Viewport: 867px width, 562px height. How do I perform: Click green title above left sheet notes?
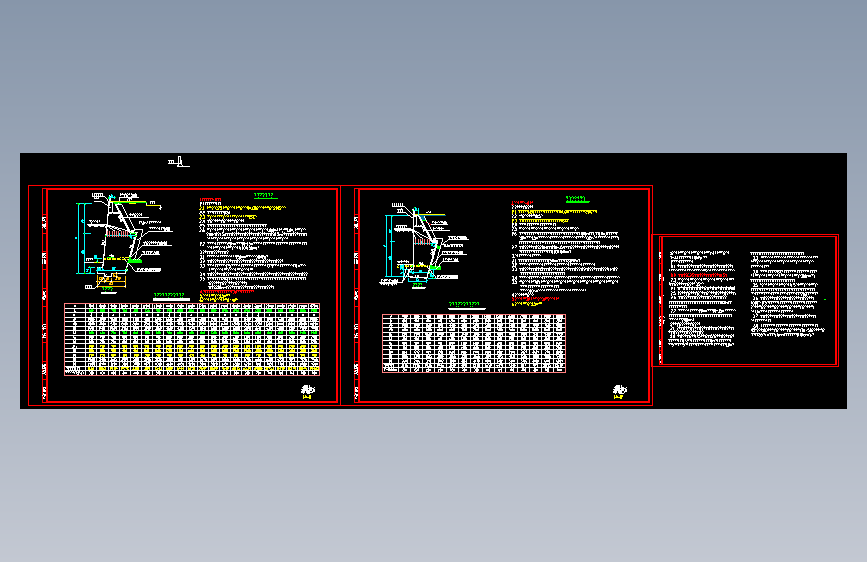pos(264,195)
